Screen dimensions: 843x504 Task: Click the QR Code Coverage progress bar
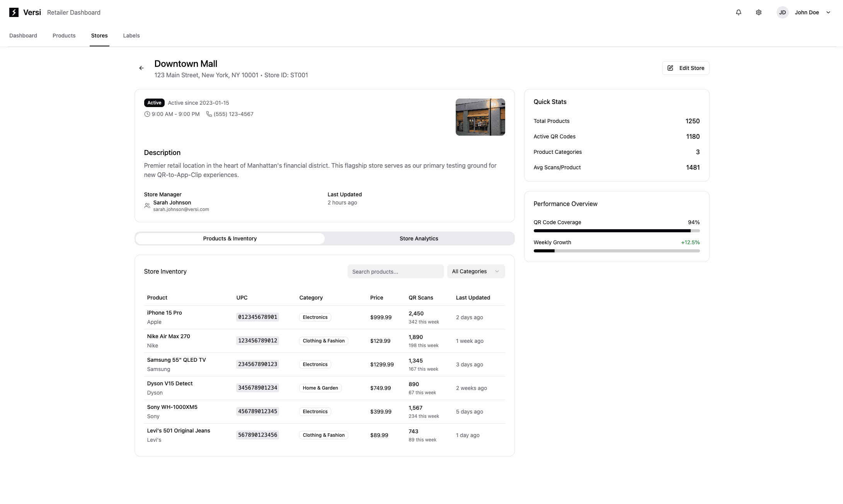click(x=616, y=231)
